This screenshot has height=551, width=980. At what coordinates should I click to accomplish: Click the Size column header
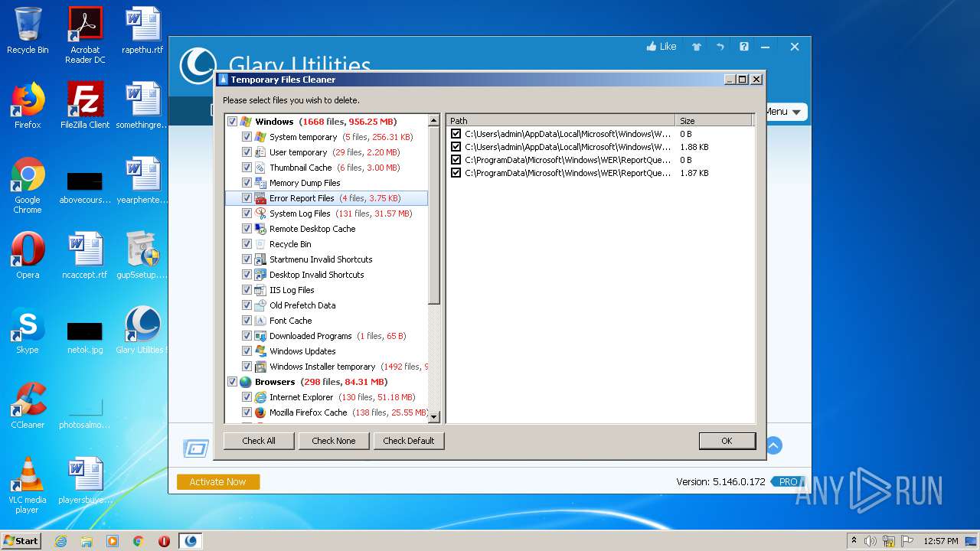pyautogui.click(x=714, y=121)
